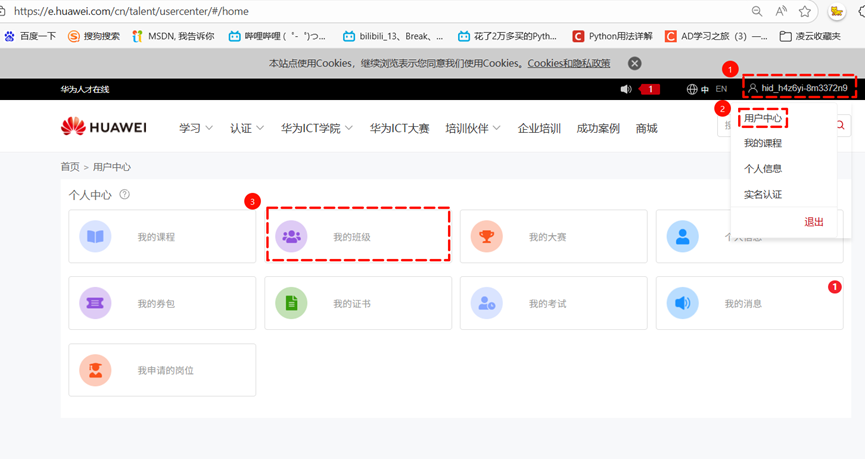Open the 华为ICT大赛 nav item

pos(399,128)
